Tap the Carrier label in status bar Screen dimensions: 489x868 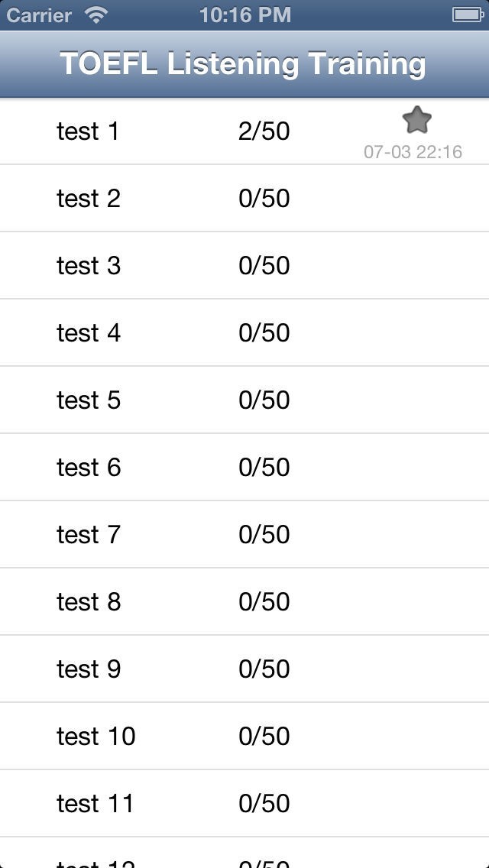click(39, 15)
